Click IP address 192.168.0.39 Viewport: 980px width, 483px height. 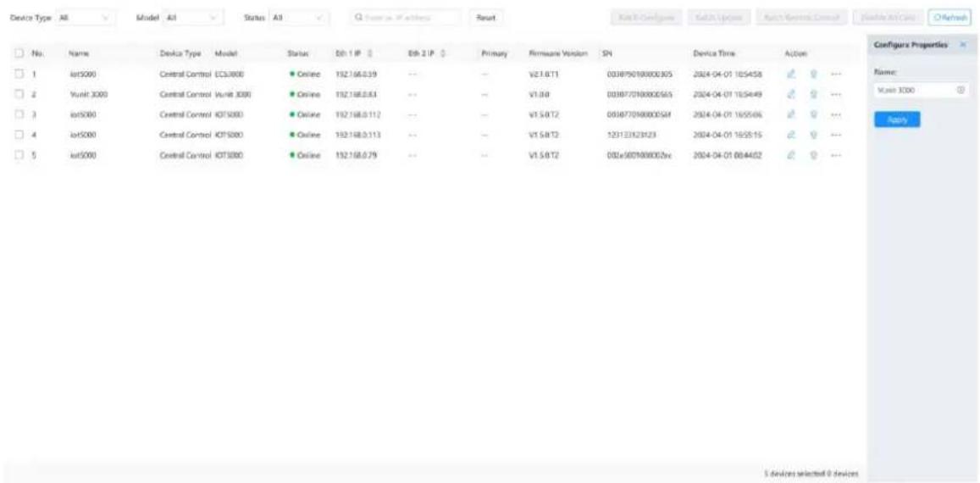[x=357, y=75]
